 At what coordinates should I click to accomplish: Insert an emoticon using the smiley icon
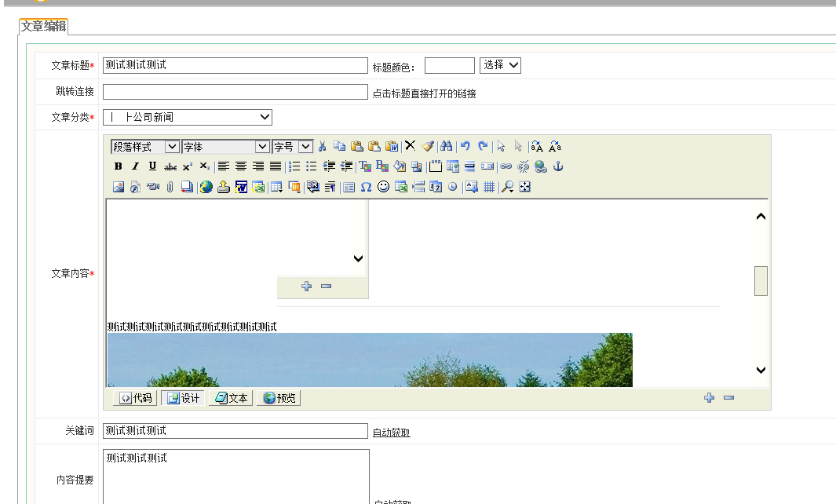(x=384, y=187)
